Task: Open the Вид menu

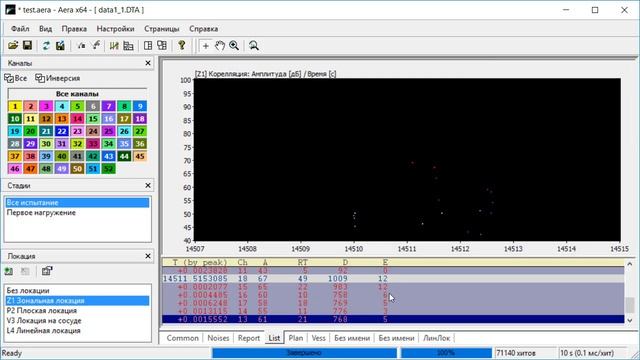Action: (45, 29)
